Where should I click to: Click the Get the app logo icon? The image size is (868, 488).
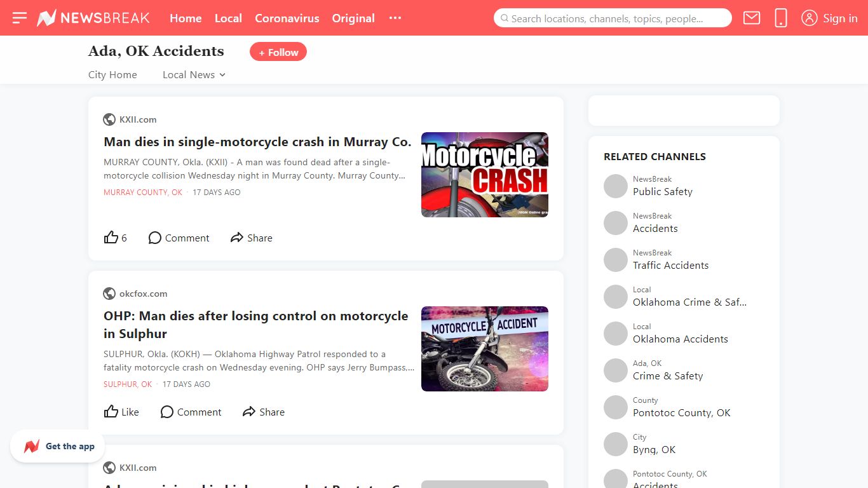[32, 446]
